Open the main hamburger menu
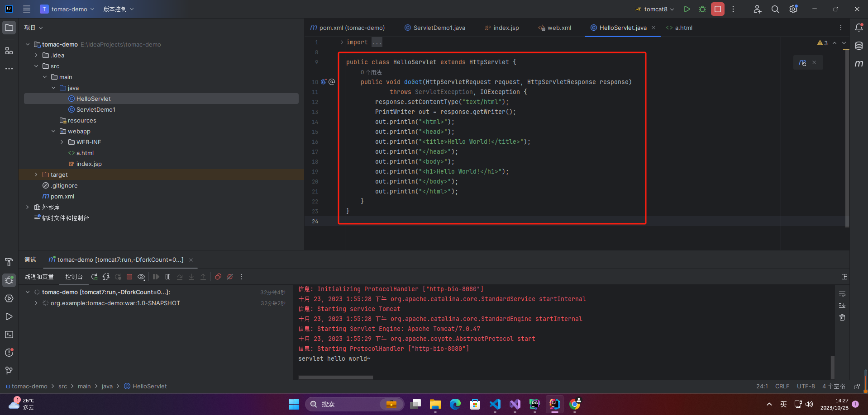The height and width of the screenshot is (415, 868). [x=27, y=9]
